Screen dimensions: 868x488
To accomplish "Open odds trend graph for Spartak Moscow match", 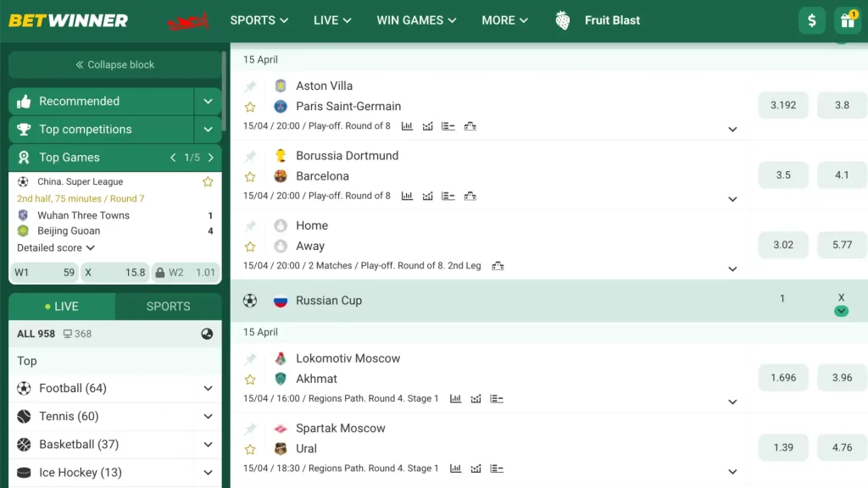I will pos(476,468).
